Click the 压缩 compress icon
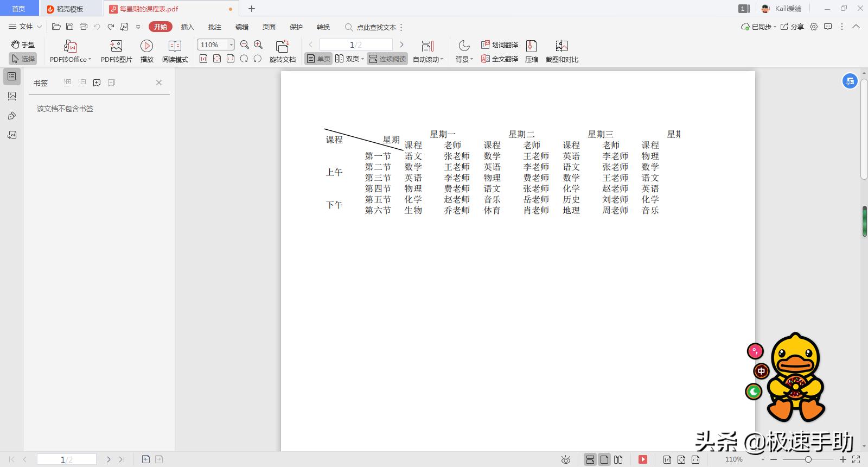Viewport: 868px width, 467px height. point(531,46)
